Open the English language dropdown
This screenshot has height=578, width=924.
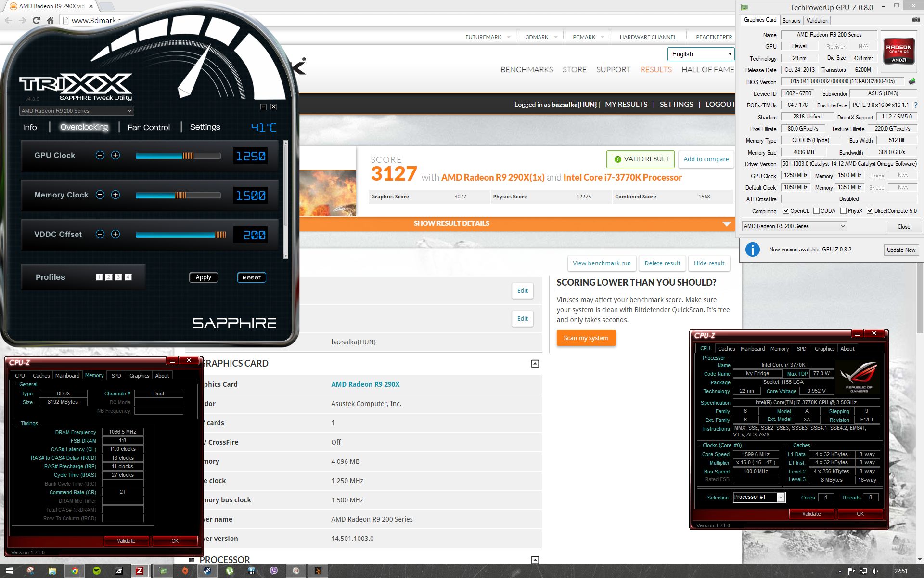[x=701, y=54]
